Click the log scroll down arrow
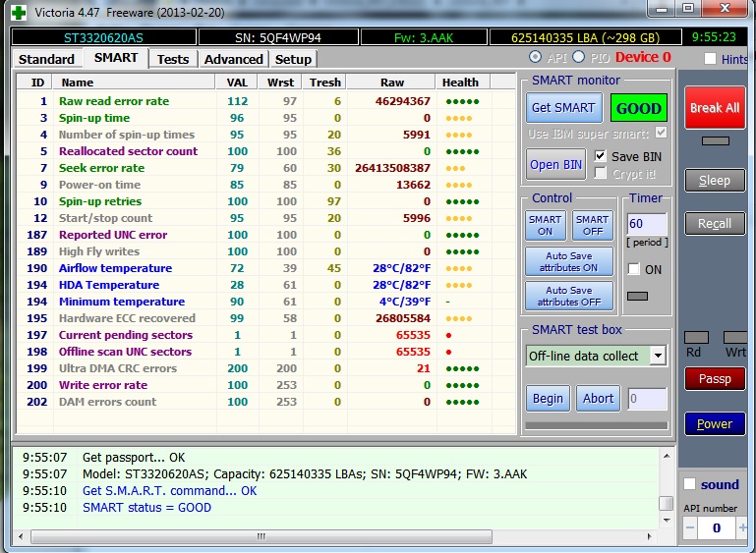Image resolution: width=756 pixels, height=553 pixels. click(x=667, y=521)
